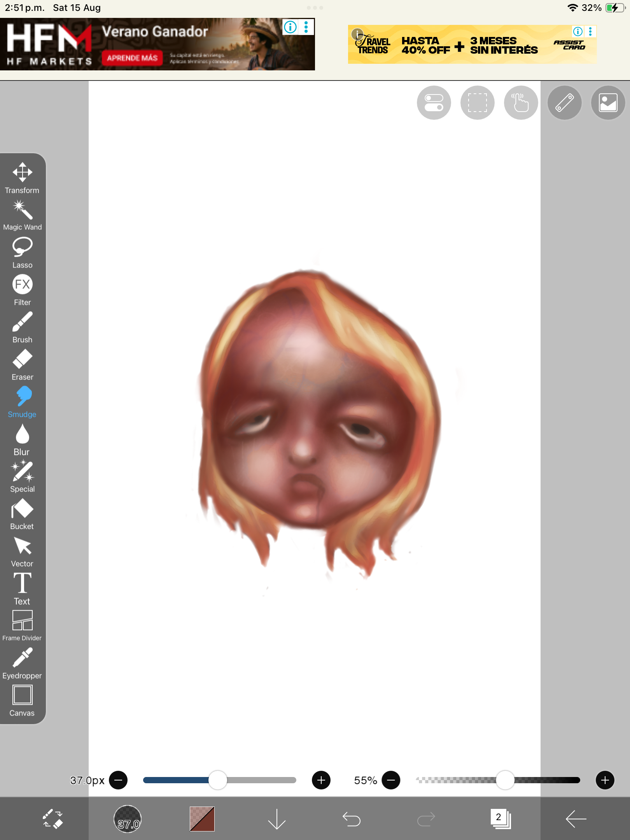
Task: Tap the Wi-Fi status icon
Action: tap(572, 8)
